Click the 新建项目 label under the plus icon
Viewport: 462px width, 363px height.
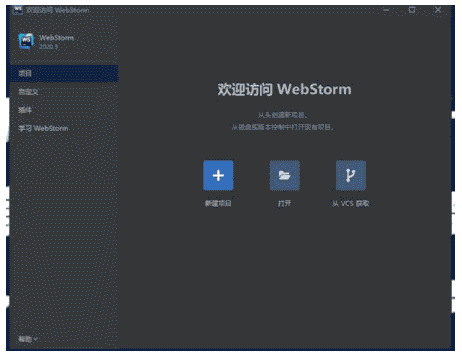click(218, 203)
